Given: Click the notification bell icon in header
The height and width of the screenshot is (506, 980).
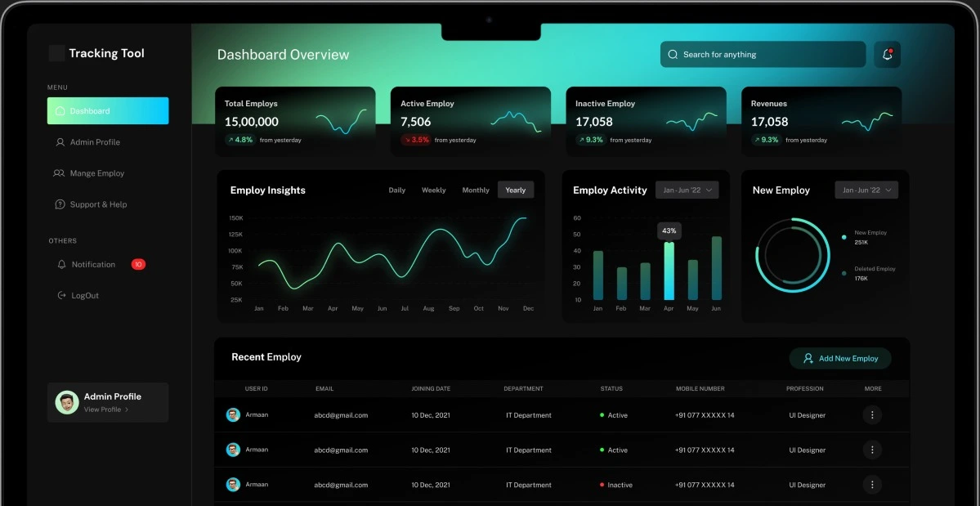Looking at the screenshot, I should tap(887, 55).
